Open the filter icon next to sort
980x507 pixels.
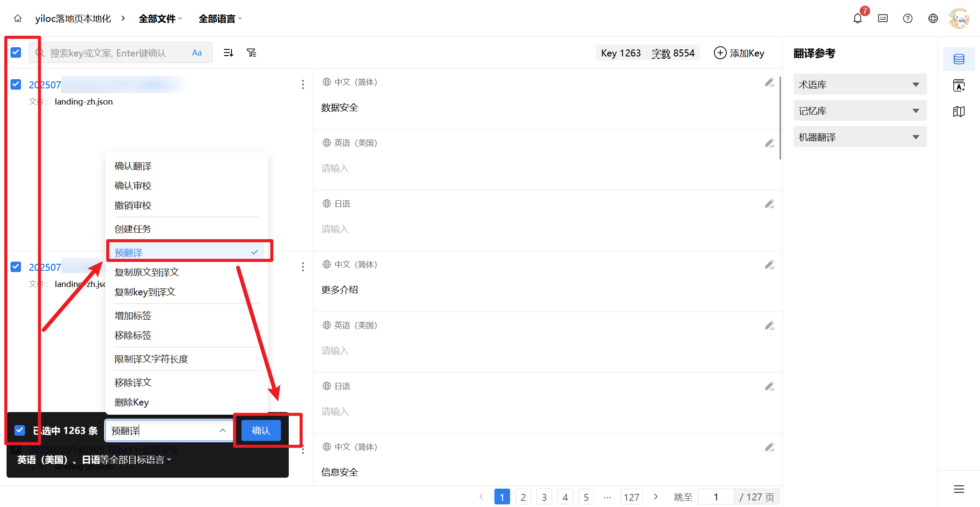click(x=252, y=53)
